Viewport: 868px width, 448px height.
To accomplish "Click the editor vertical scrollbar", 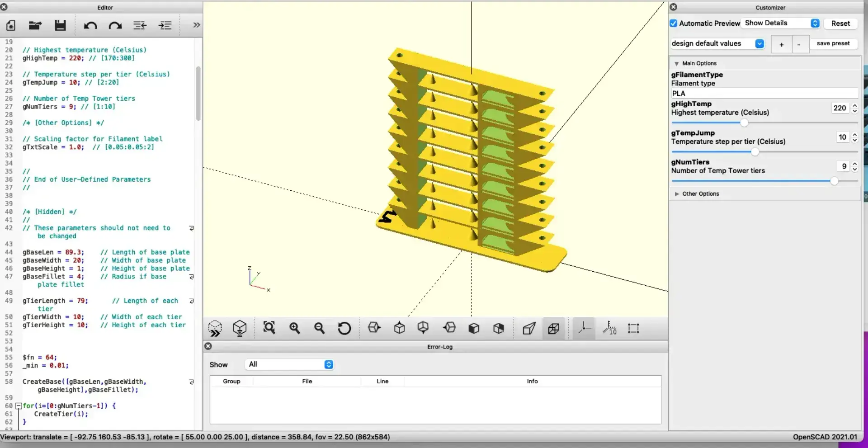I will coord(198,94).
